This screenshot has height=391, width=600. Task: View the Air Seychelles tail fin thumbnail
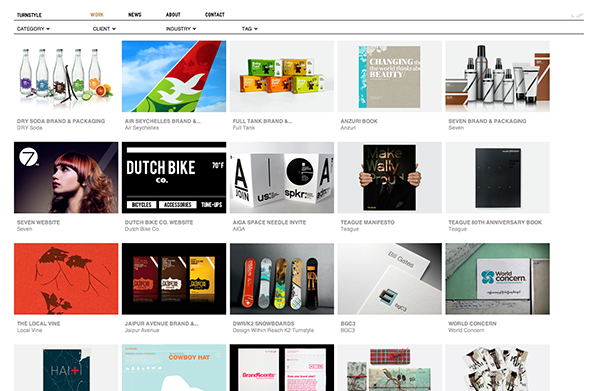[x=174, y=76]
